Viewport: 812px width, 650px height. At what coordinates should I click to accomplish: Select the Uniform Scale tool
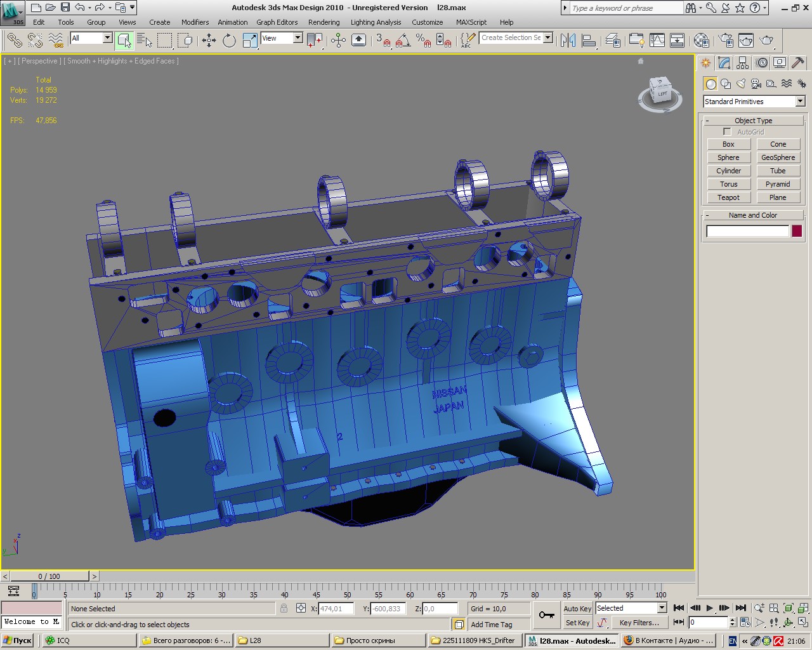250,40
